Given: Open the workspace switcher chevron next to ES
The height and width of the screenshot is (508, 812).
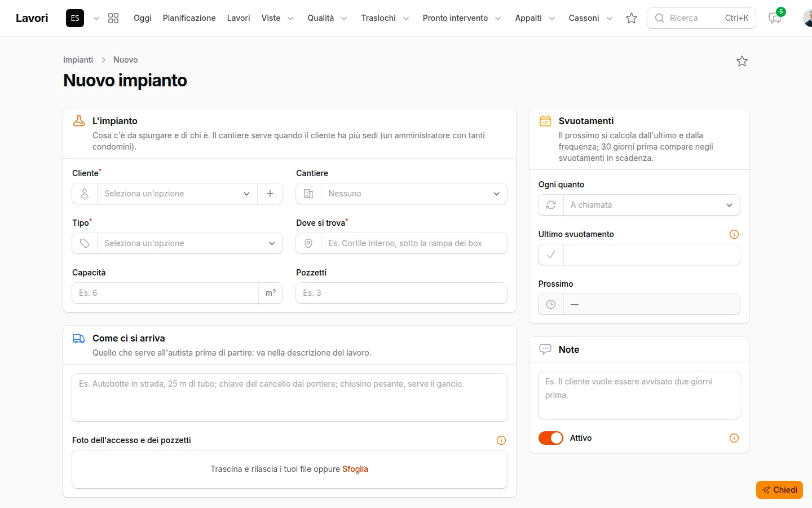Looking at the screenshot, I should coord(96,19).
